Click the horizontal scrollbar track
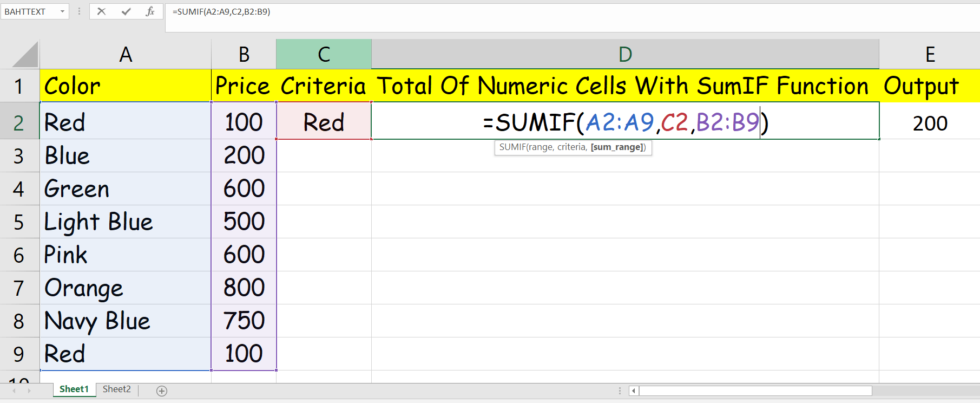Viewport: 980px width, 403px height. click(x=755, y=391)
